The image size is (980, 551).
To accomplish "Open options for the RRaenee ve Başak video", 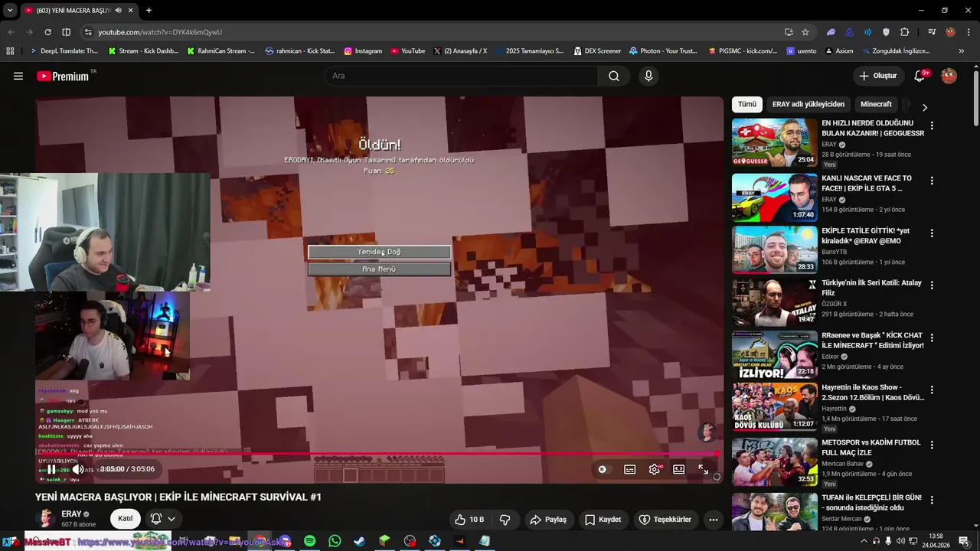I will (932, 338).
